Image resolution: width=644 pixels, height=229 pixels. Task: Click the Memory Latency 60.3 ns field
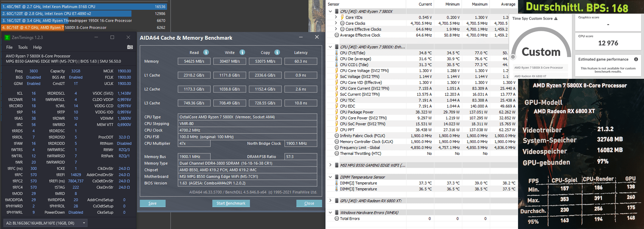pos(301,61)
